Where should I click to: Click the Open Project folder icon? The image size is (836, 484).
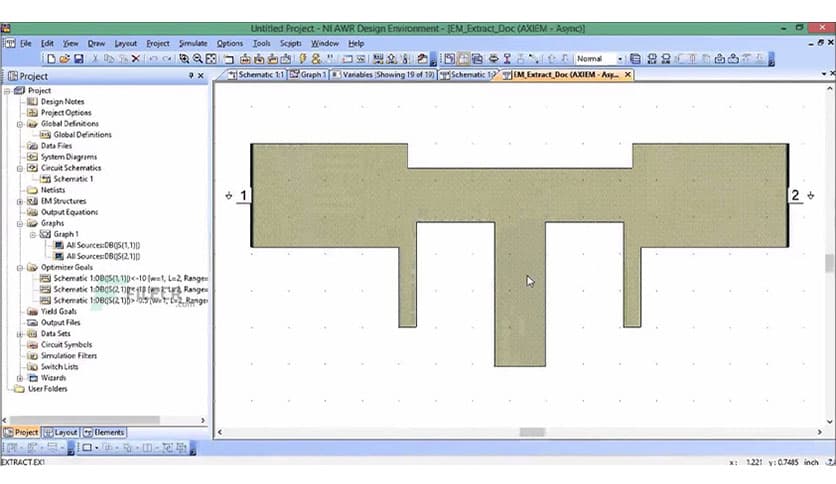click(x=65, y=59)
